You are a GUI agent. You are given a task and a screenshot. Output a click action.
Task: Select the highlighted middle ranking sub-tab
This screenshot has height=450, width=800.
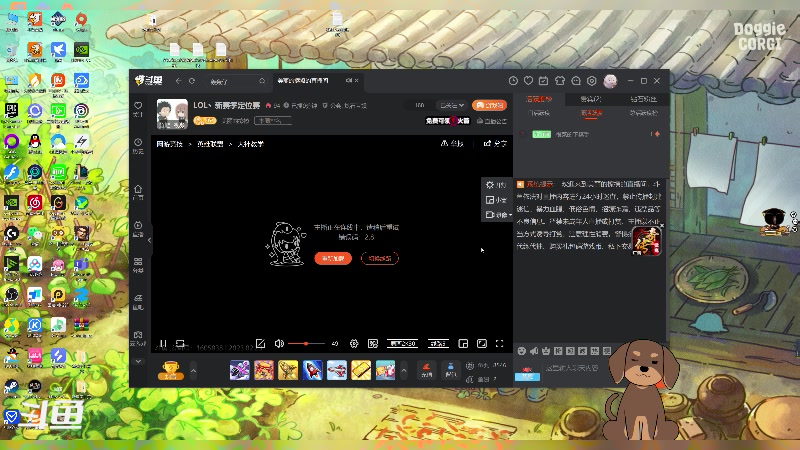[591, 113]
